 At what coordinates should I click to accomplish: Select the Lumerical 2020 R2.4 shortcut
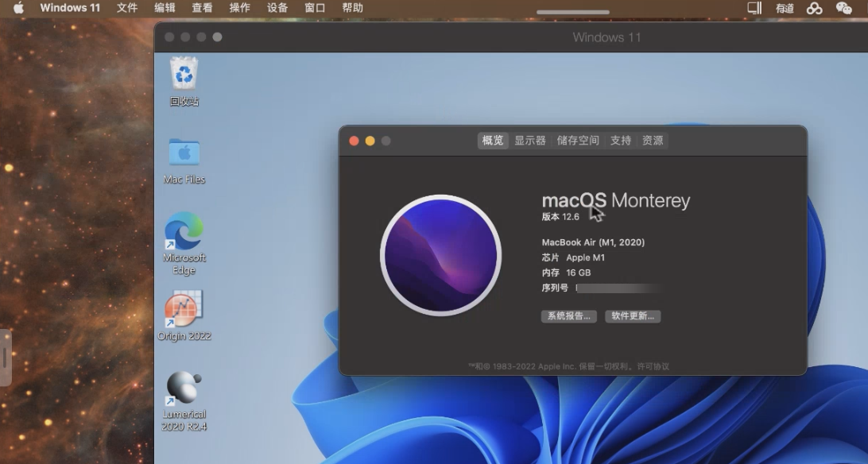point(184,401)
